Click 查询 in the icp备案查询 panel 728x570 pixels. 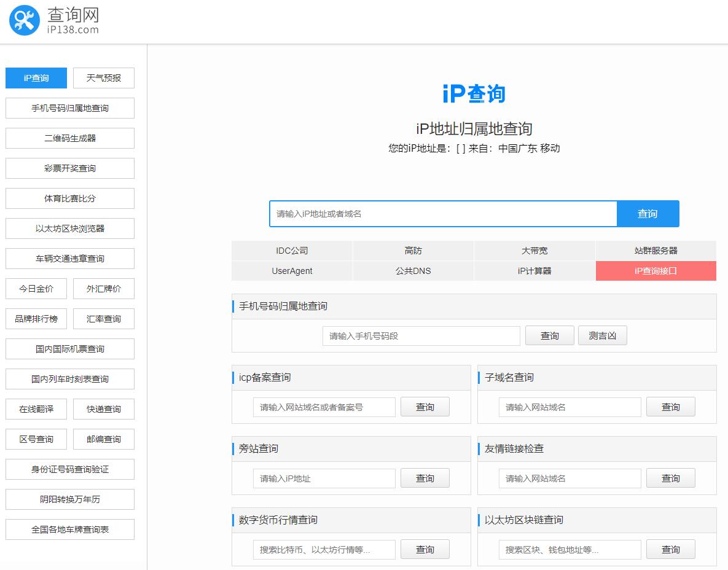click(425, 407)
